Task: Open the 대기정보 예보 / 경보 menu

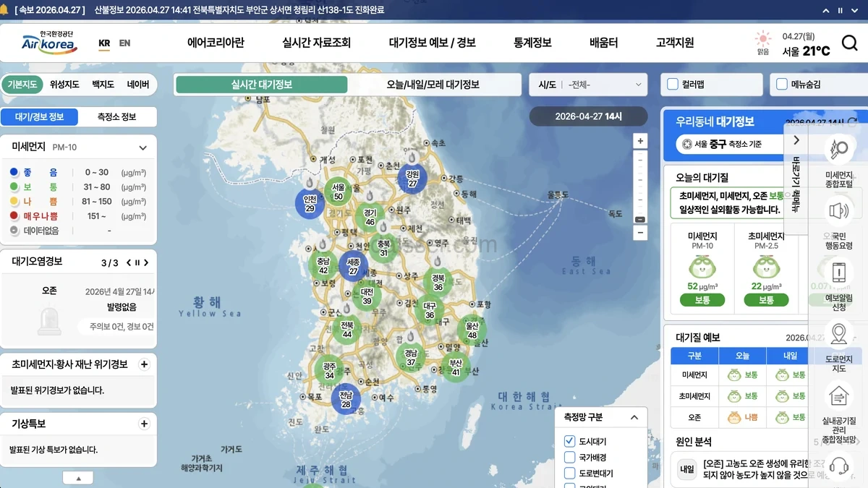Action: (433, 43)
